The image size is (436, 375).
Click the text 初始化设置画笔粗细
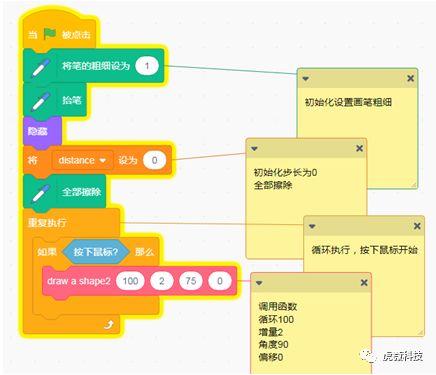point(348,102)
